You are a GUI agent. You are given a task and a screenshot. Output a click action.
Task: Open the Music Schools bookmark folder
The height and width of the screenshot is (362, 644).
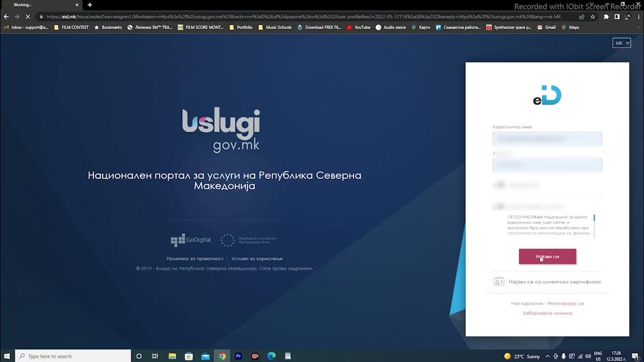click(275, 27)
